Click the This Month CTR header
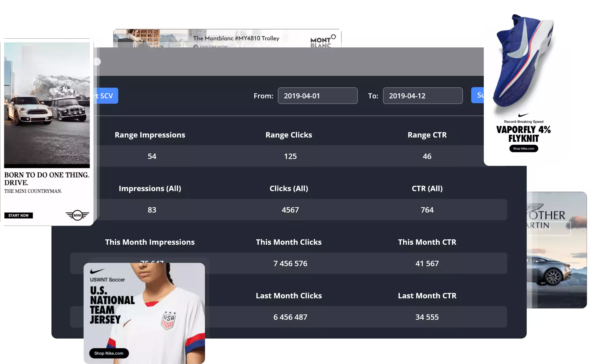The image size is (590, 364). click(427, 242)
